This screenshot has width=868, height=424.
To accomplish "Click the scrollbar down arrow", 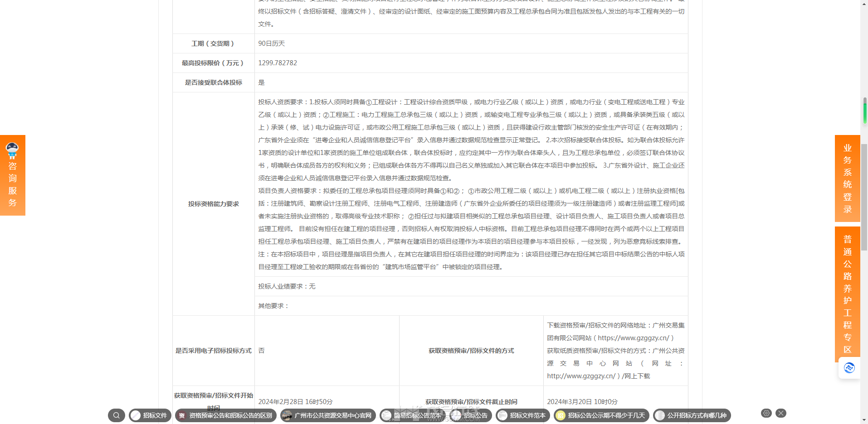I will pos(864,420).
